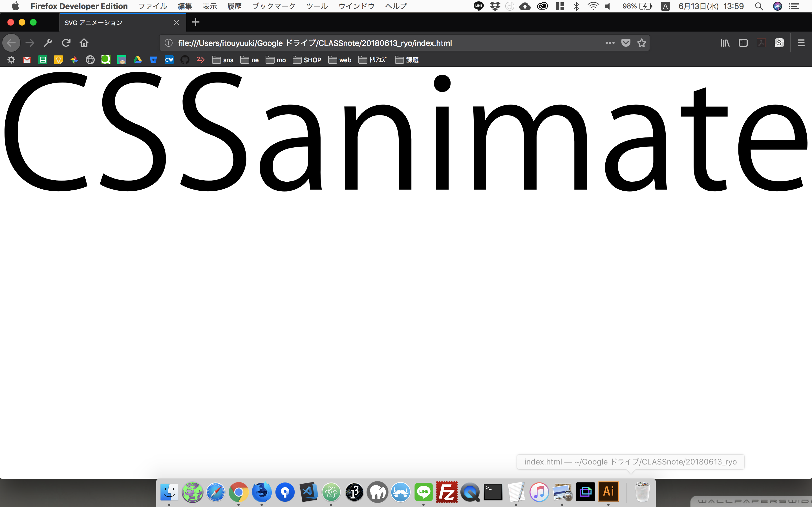Open page actions three-dot menu
This screenshot has height=507, width=812.
[610, 43]
